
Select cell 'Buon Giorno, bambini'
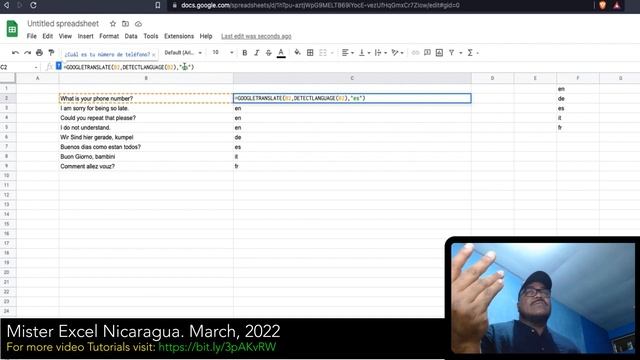(146, 157)
